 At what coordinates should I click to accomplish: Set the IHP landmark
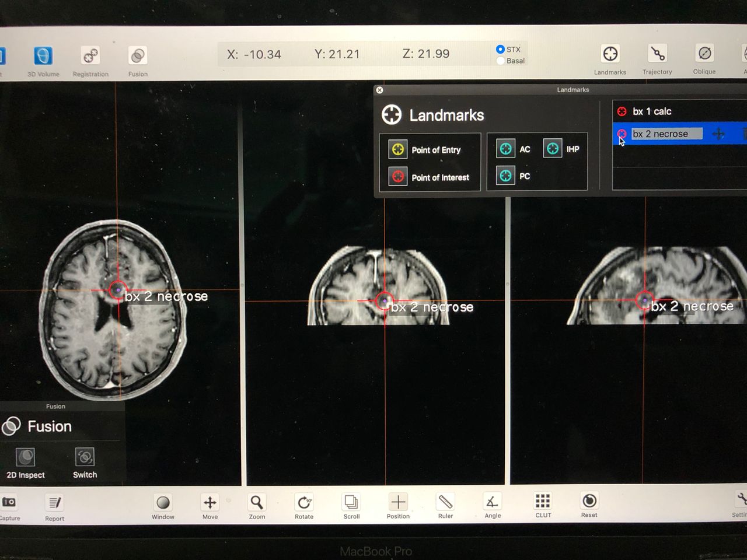pyautogui.click(x=553, y=149)
